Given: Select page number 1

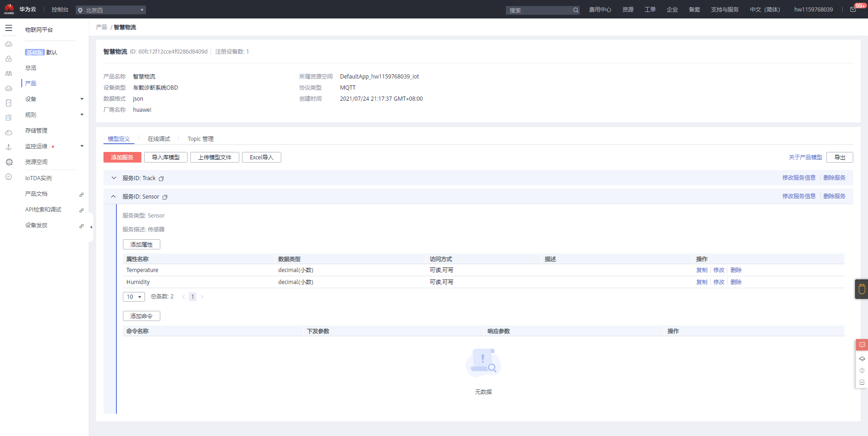Looking at the screenshot, I should click(193, 297).
